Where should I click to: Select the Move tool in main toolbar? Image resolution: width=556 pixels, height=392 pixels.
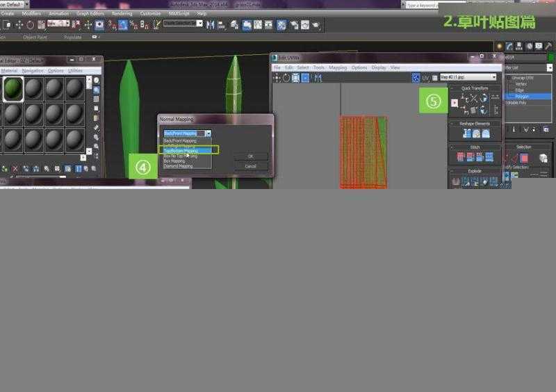click(x=19, y=25)
